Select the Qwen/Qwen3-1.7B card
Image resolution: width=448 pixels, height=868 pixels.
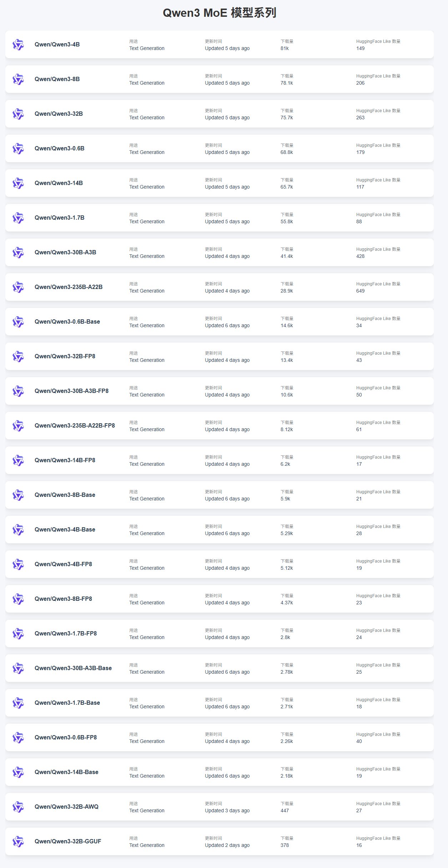[x=220, y=218]
